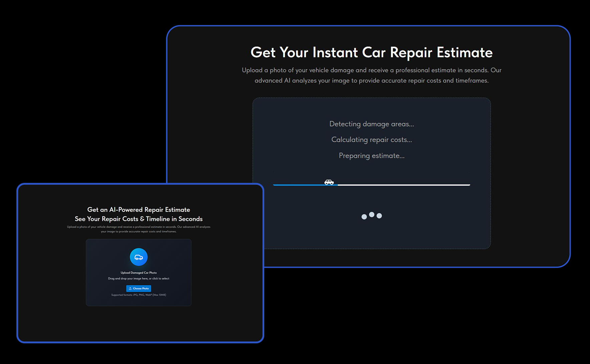
Task: Click the 'Drag and drop your image here' text
Action: [138, 278]
